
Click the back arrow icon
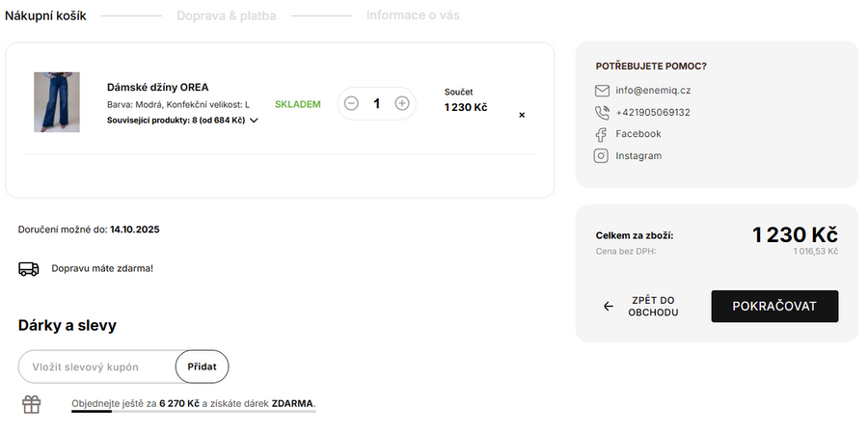(x=608, y=307)
